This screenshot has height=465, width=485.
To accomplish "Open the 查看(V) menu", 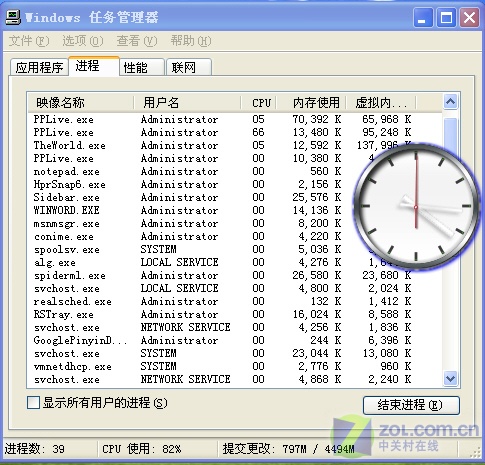I will tap(137, 41).
